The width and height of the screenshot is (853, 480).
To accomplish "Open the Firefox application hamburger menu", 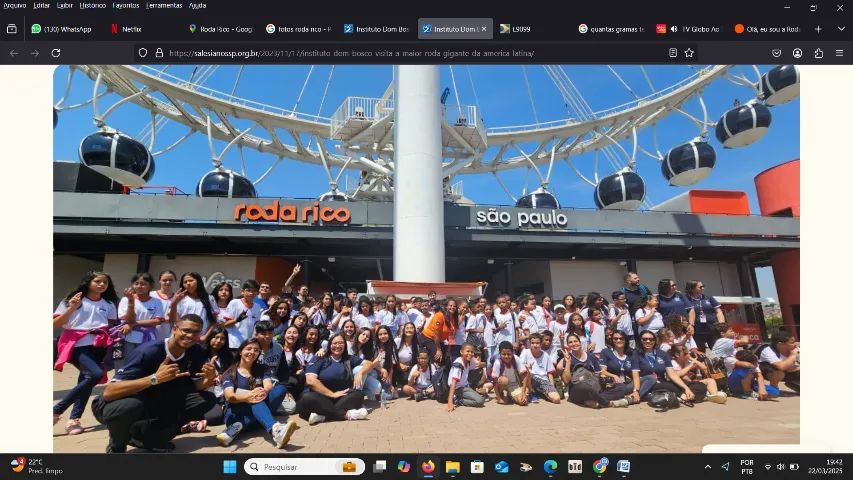I will click(x=839, y=53).
